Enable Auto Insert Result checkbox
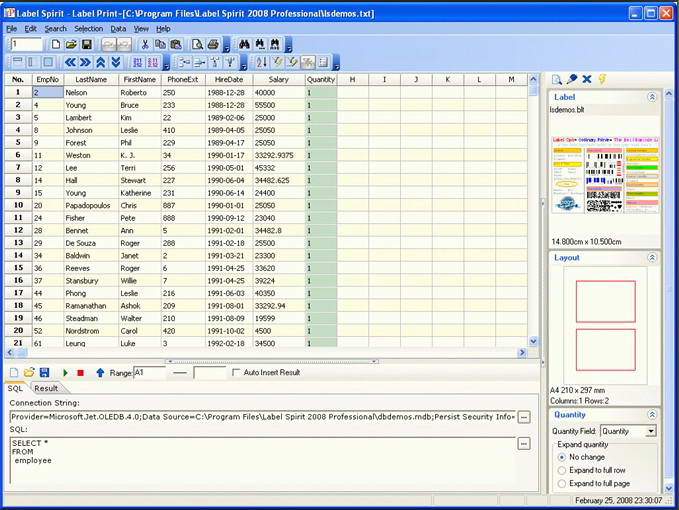 click(236, 373)
